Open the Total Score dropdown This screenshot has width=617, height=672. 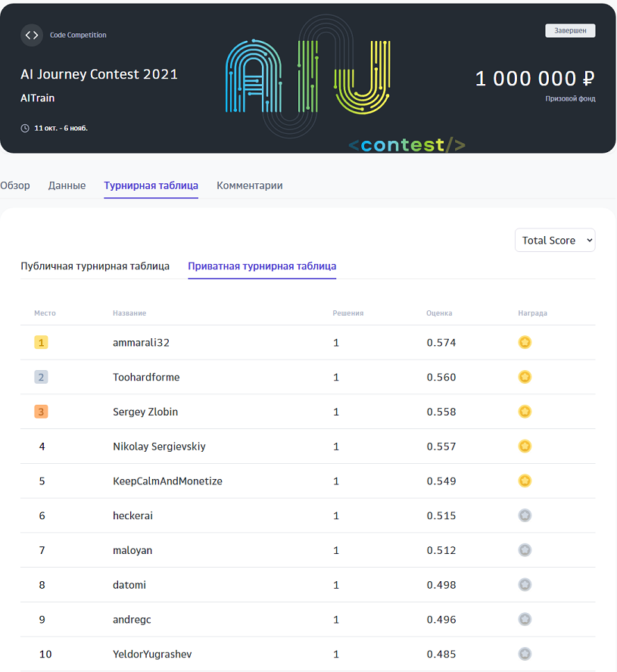(555, 240)
